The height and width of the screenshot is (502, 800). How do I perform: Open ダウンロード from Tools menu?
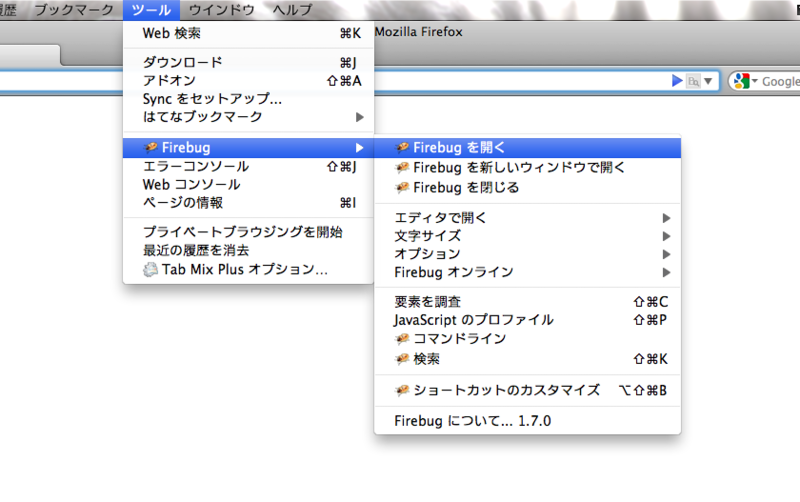pyautogui.click(x=248, y=62)
